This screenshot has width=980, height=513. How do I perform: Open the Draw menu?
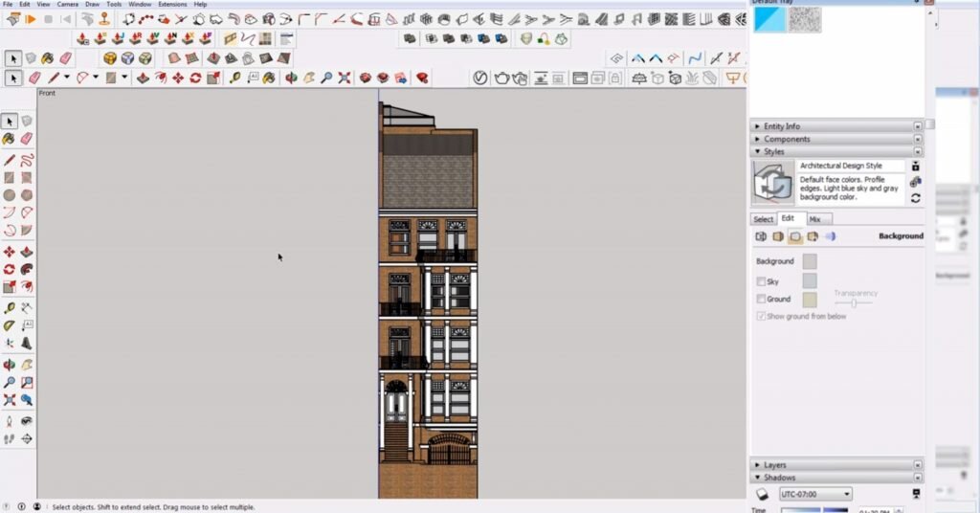click(x=93, y=4)
